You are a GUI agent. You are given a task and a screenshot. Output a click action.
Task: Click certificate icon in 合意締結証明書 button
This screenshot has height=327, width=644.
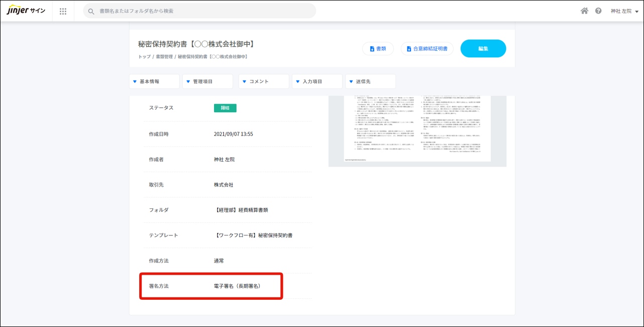(x=409, y=49)
